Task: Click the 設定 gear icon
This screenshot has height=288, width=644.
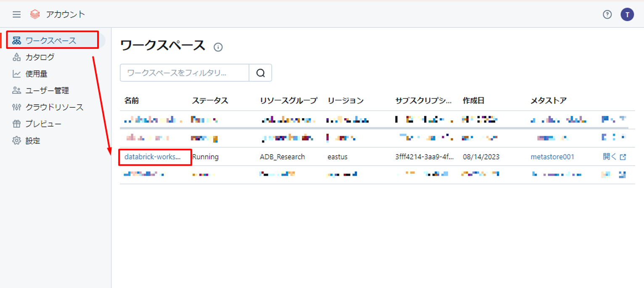Action: click(17, 141)
